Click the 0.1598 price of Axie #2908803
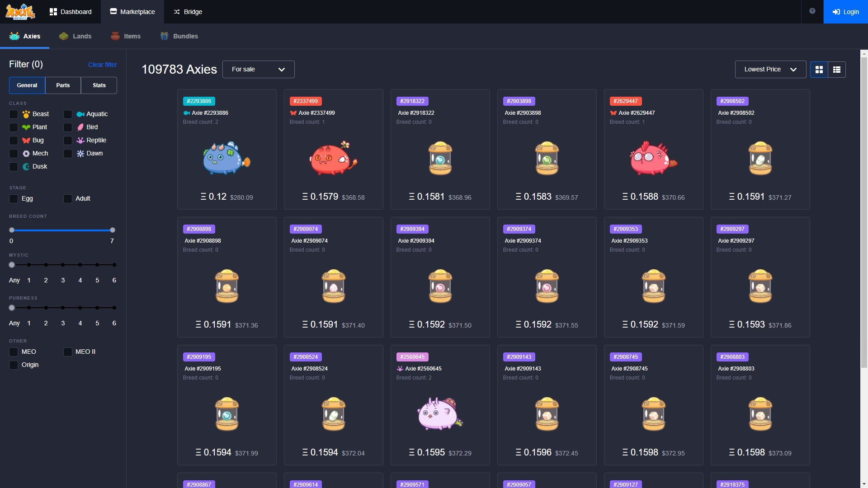Image resolution: width=868 pixels, height=488 pixels. 746,452
